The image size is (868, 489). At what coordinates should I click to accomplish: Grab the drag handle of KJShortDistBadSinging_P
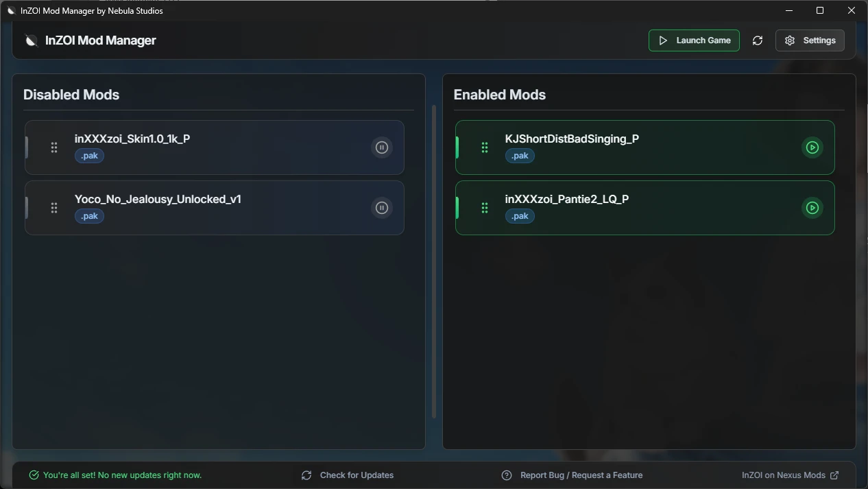pyautogui.click(x=485, y=147)
